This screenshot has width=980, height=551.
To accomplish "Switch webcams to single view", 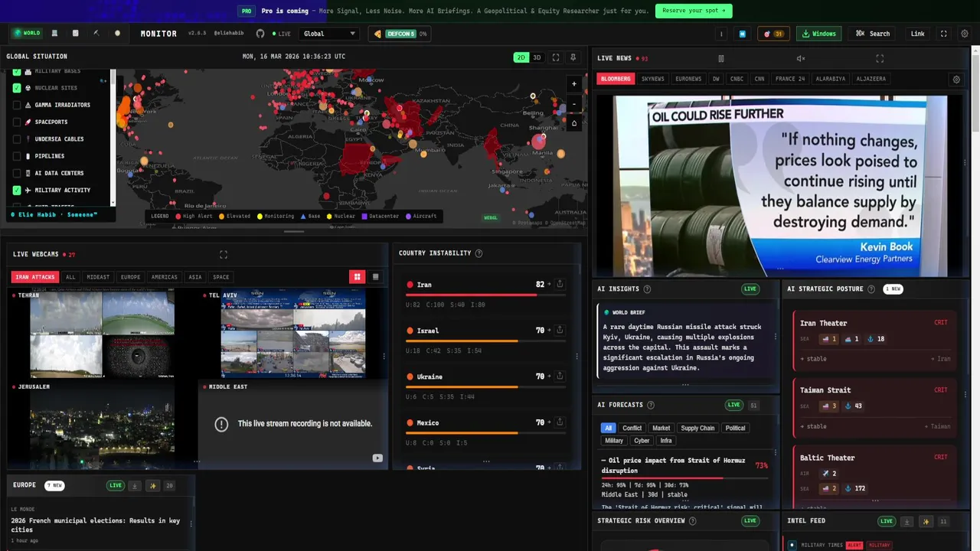I will 375,277.
